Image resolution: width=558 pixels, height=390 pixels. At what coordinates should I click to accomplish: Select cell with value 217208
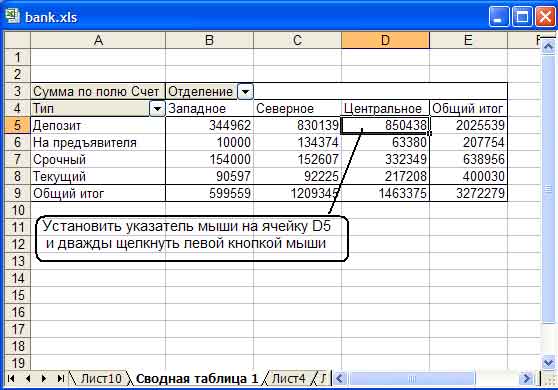click(x=385, y=176)
